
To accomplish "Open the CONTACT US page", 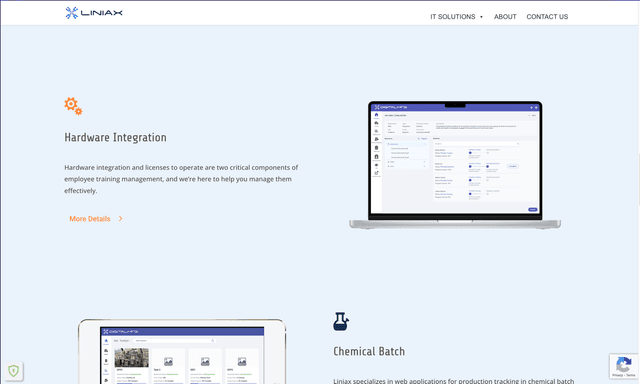I will coord(547,17).
